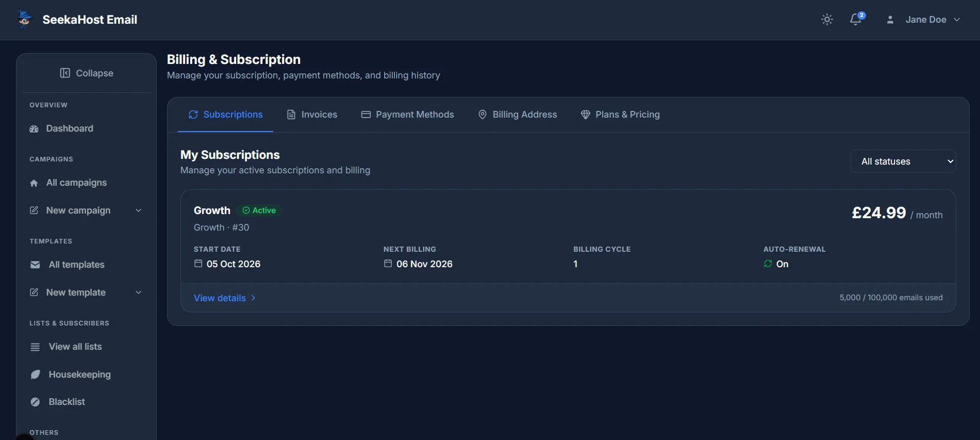Click the Dashboard palette icon
The width and height of the screenshot is (980, 440).
point(34,129)
